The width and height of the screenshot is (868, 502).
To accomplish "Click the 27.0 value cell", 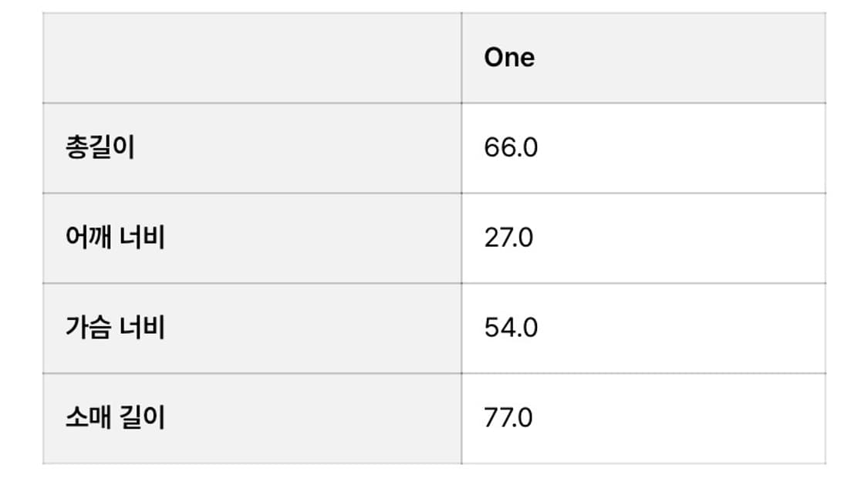I will [x=508, y=238].
